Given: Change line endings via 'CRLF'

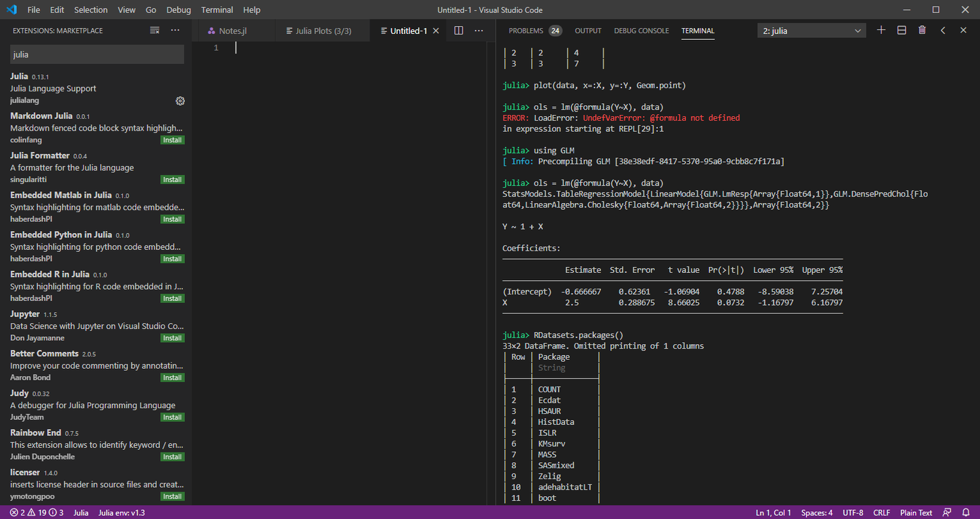Looking at the screenshot, I should (881, 512).
